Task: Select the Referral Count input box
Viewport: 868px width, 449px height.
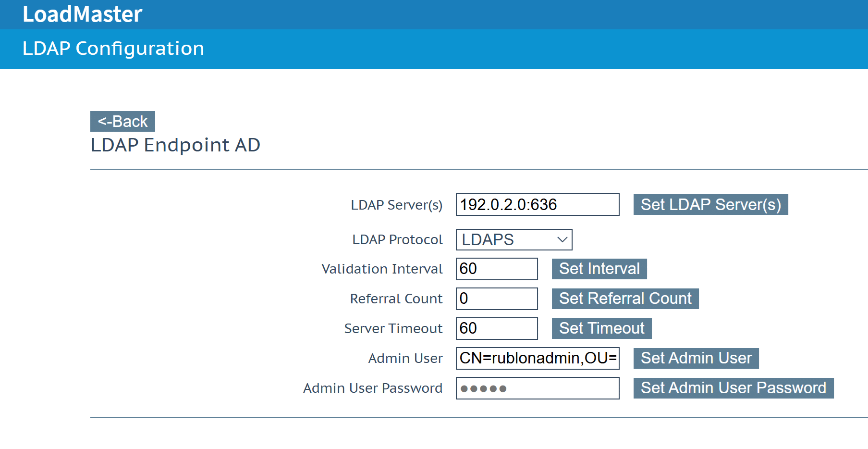Action: [496, 299]
